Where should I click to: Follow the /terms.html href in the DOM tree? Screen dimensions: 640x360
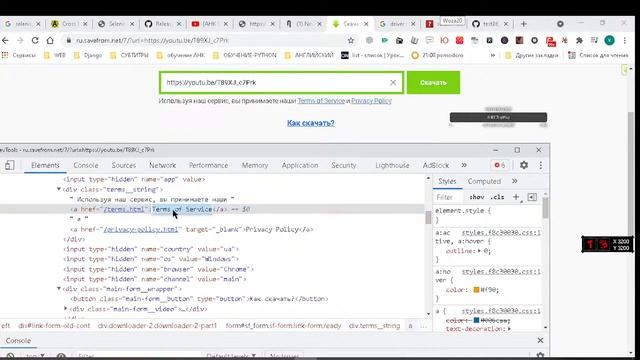(124, 209)
